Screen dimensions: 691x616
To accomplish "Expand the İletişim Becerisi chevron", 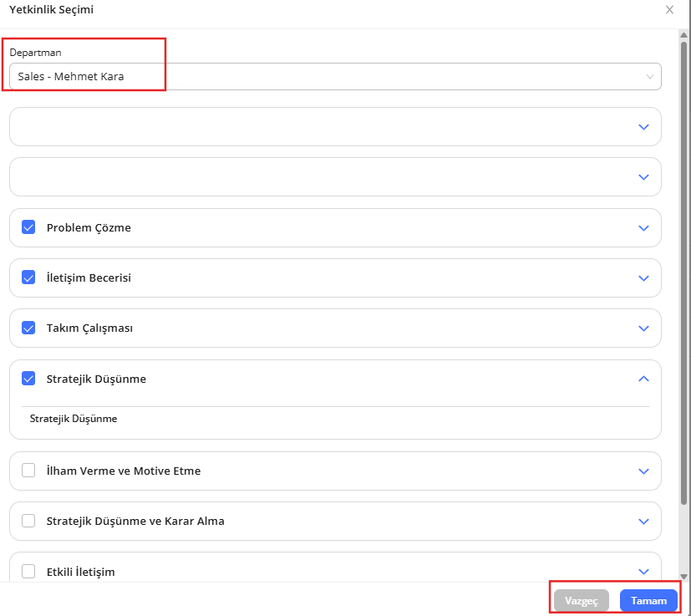I will click(643, 278).
